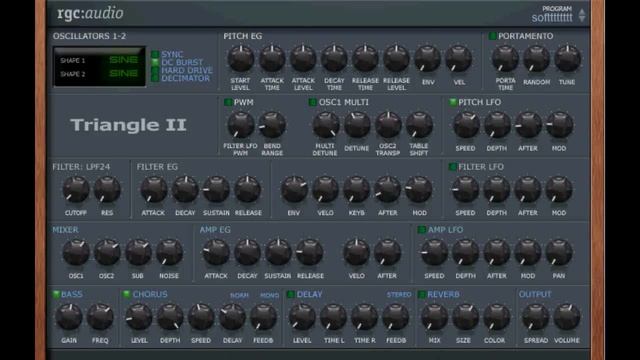Viewport: 640px width, 360px height.
Task: Click the BEND RANGE knob
Action: click(x=272, y=125)
